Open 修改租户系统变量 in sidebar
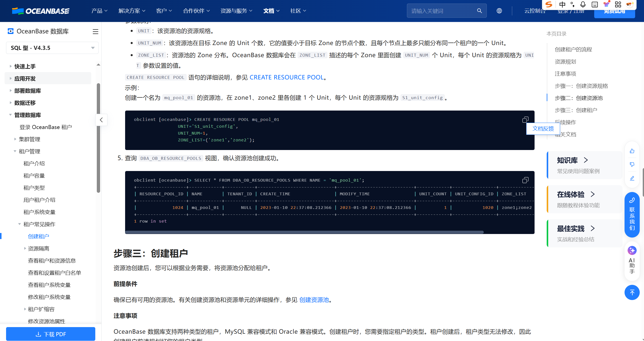 tap(49, 297)
